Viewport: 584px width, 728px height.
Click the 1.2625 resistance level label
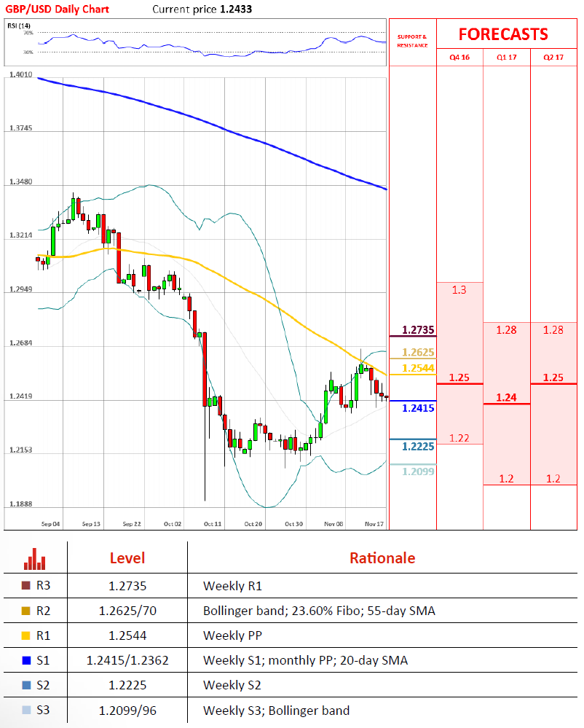pos(418,353)
